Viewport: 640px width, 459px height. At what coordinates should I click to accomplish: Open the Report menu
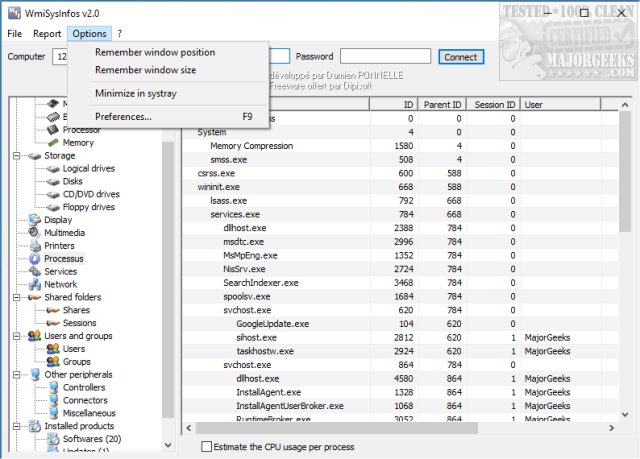[x=47, y=33]
